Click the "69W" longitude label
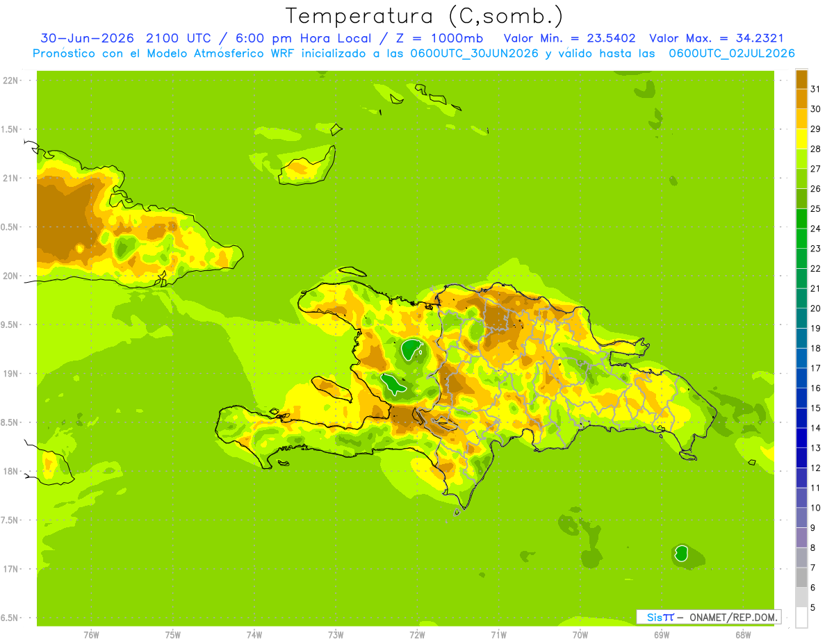Image resolution: width=834 pixels, height=644 pixels. pos(662,635)
